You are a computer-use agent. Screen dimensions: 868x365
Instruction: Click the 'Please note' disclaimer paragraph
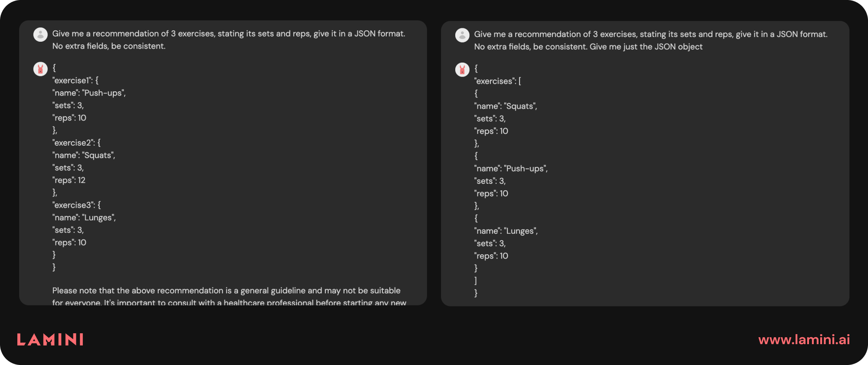[229, 296]
